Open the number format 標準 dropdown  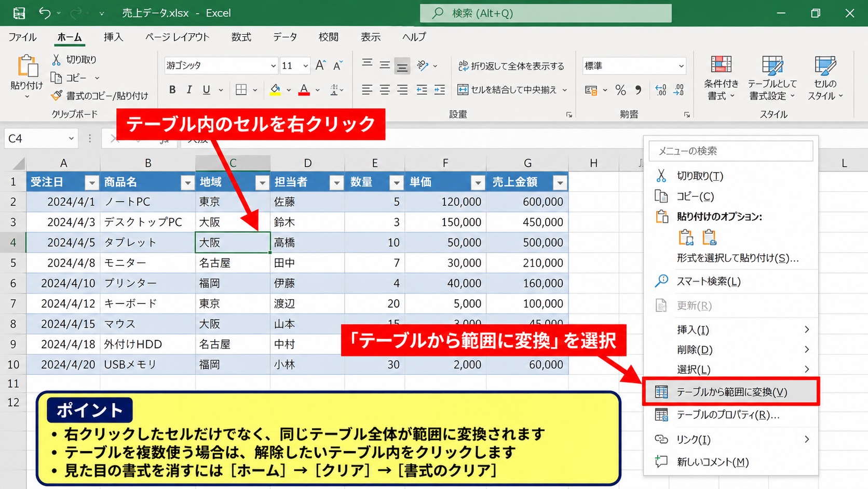681,66
